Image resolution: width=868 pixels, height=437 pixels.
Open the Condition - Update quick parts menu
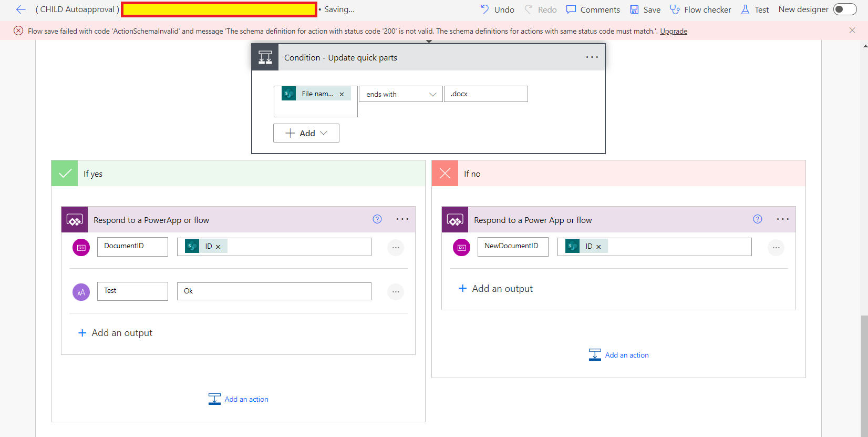point(592,57)
